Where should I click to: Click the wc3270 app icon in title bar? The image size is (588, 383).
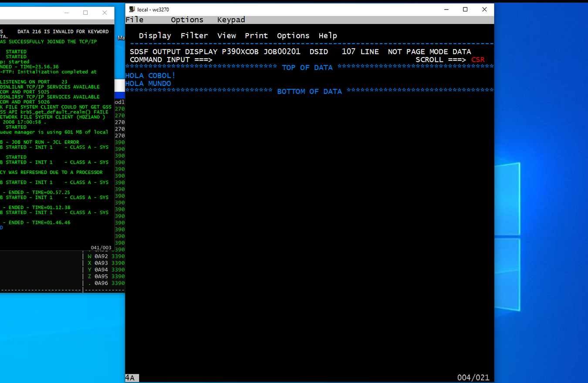pyautogui.click(x=132, y=10)
